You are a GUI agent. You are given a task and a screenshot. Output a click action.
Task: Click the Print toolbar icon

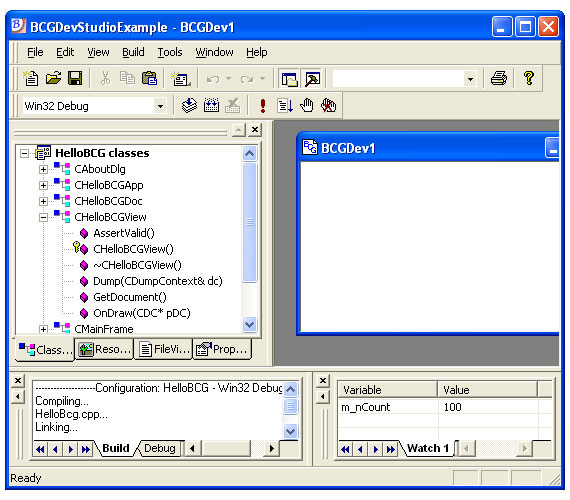[x=499, y=78]
